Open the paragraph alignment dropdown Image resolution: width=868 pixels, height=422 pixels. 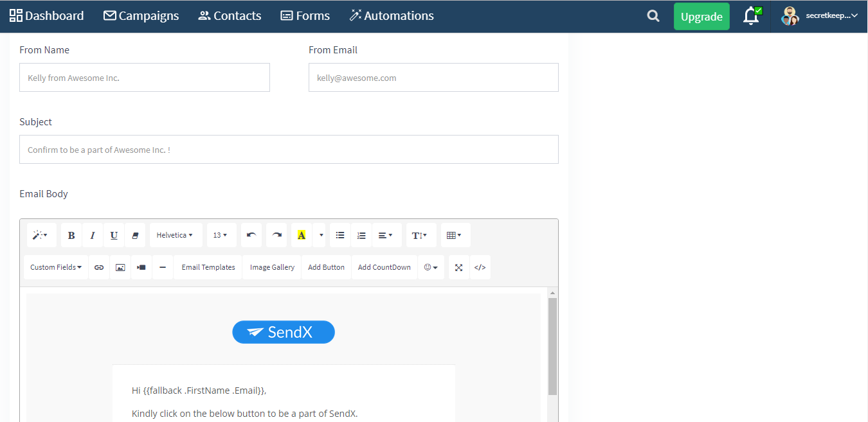[386, 235]
